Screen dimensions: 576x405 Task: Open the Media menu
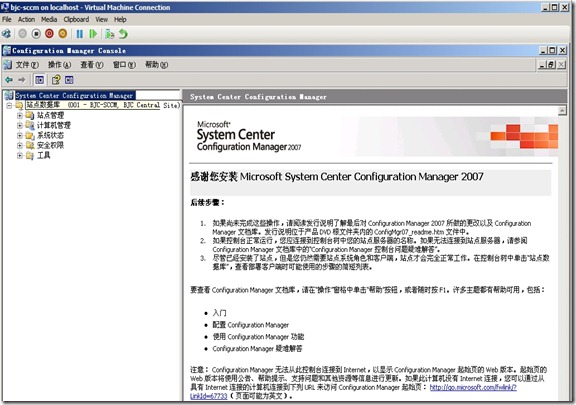[x=49, y=19]
